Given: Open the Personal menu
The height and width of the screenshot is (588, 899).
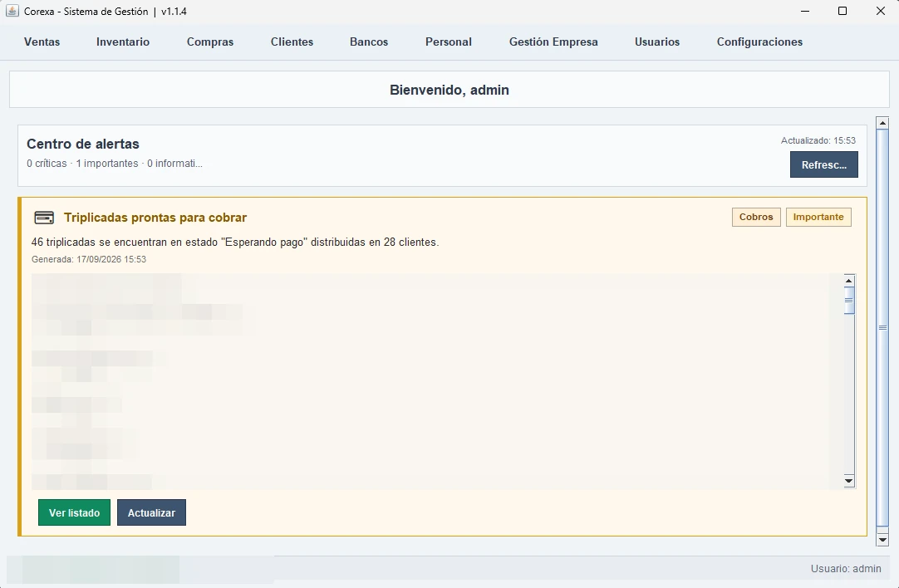Looking at the screenshot, I should click(x=449, y=42).
